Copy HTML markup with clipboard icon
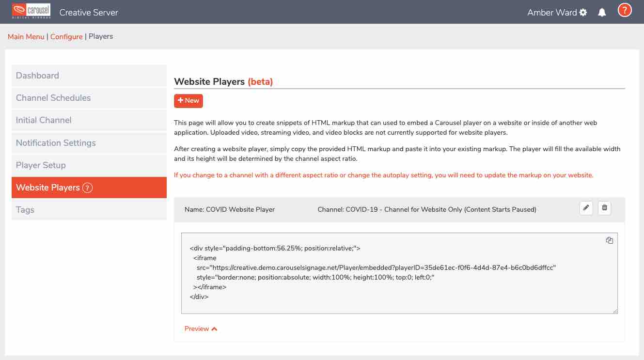 click(610, 240)
